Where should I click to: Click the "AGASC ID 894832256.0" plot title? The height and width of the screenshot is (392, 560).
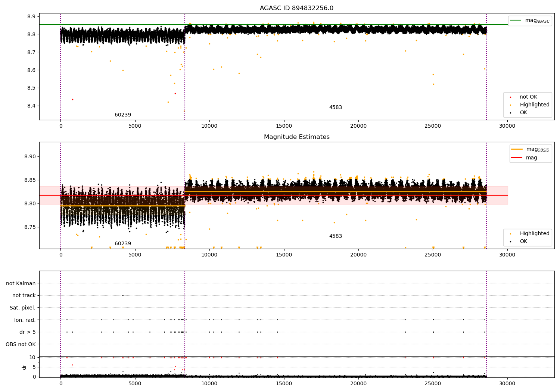click(296, 8)
